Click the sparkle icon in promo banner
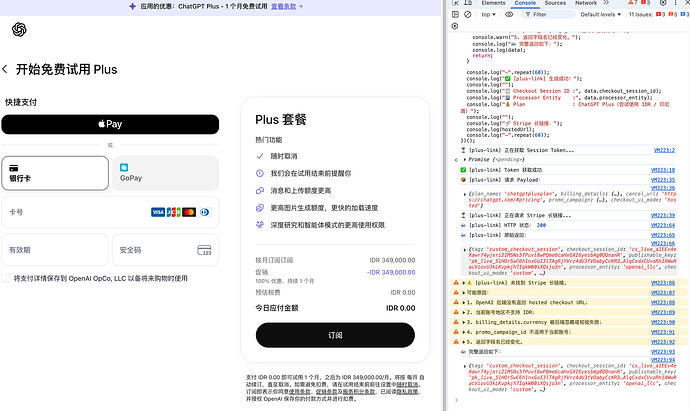The image size is (690, 411). click(x=132, y=6)
